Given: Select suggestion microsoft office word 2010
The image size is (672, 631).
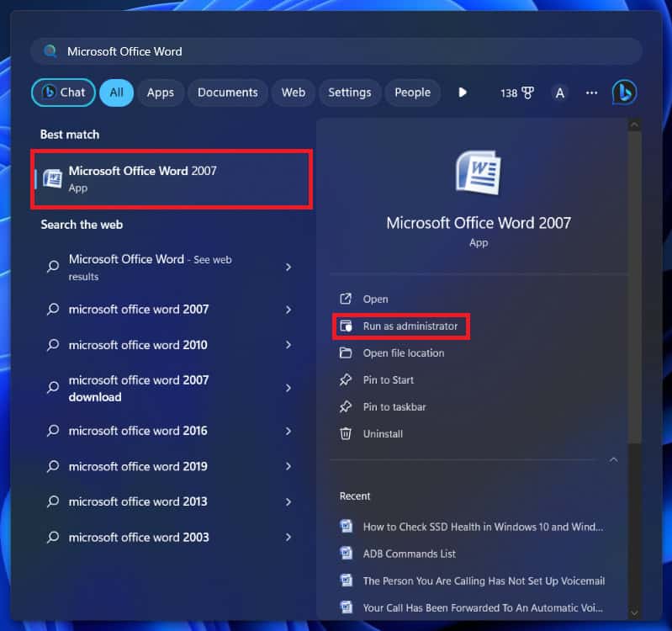Looking at the screenshot, I should 138,345.
